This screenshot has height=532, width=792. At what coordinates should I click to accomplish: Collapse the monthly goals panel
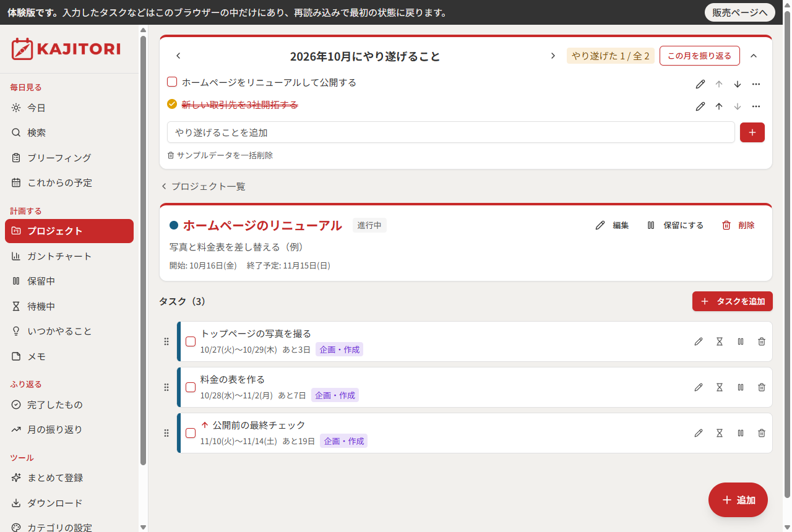754,56
